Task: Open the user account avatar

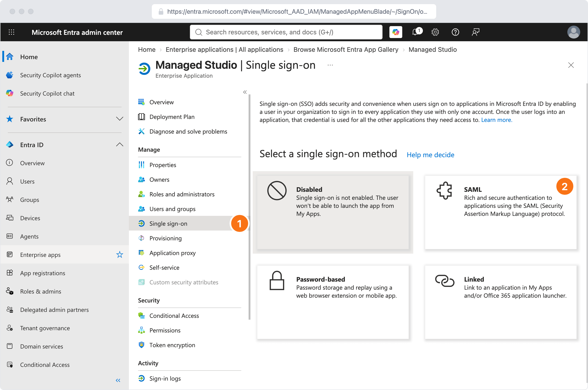Action: pos(573,32)
